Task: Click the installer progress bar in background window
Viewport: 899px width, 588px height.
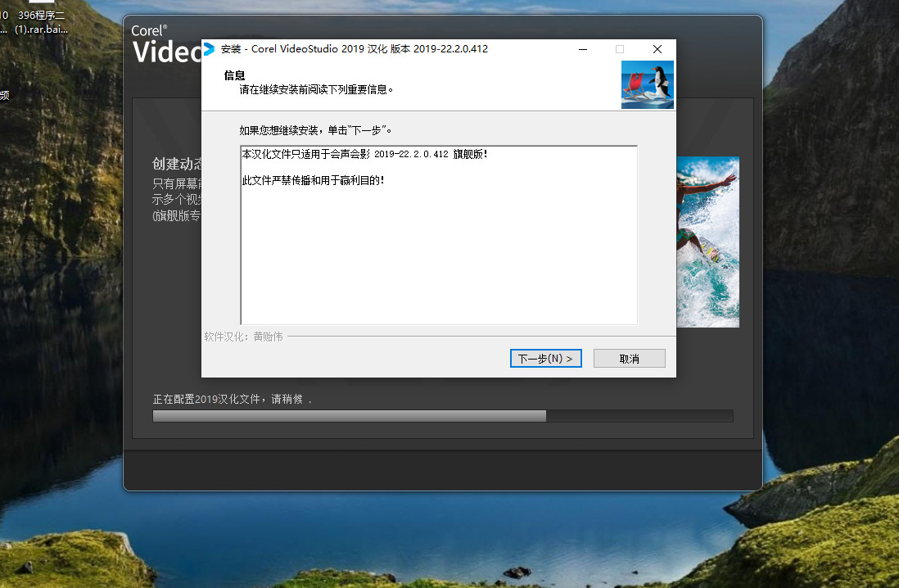Action: 443,416
